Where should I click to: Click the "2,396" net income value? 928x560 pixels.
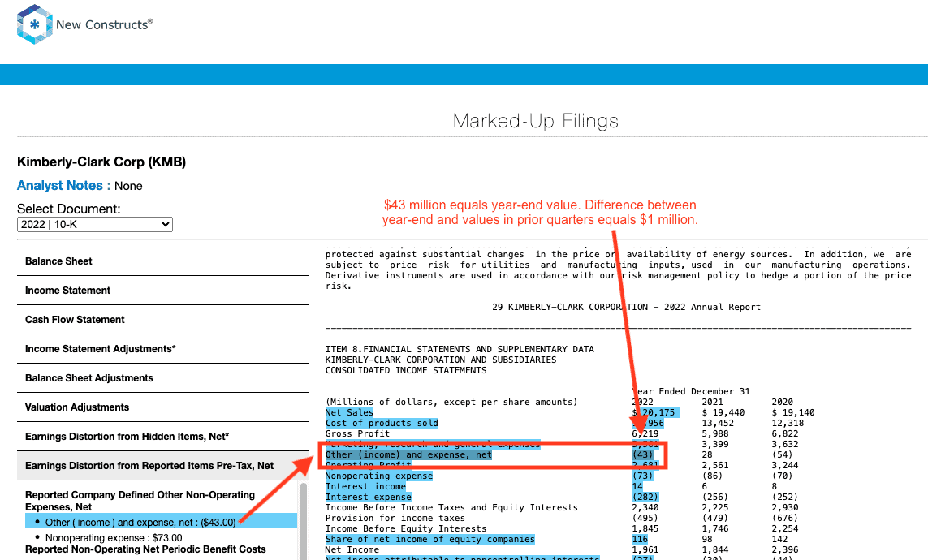(x=785, y=550)
